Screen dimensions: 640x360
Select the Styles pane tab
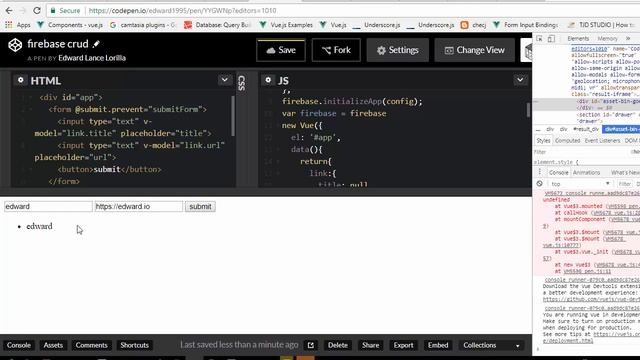click(543, 140)
